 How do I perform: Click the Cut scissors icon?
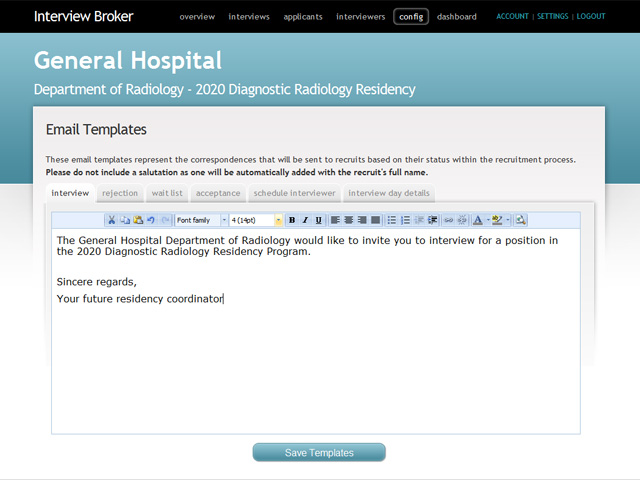pyautogui.click(x=112, y=220)
